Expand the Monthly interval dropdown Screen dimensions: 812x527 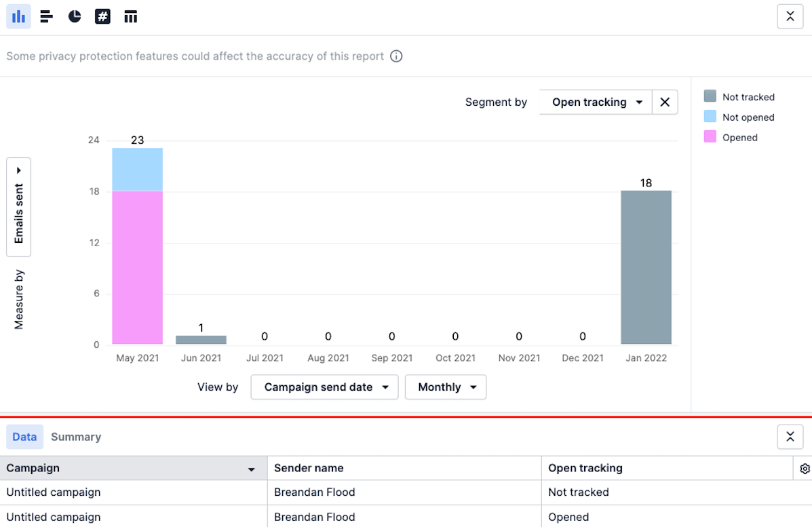coord(446,387)
